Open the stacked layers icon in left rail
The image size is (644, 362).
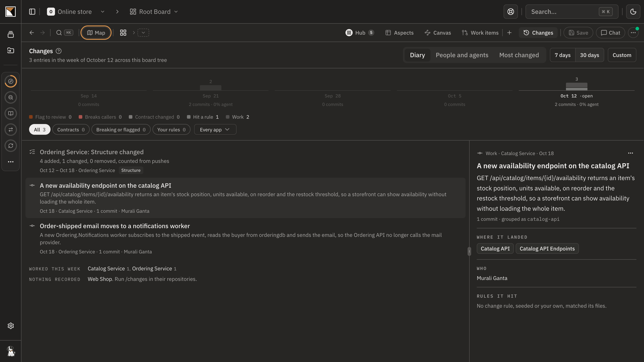(11, 34)
